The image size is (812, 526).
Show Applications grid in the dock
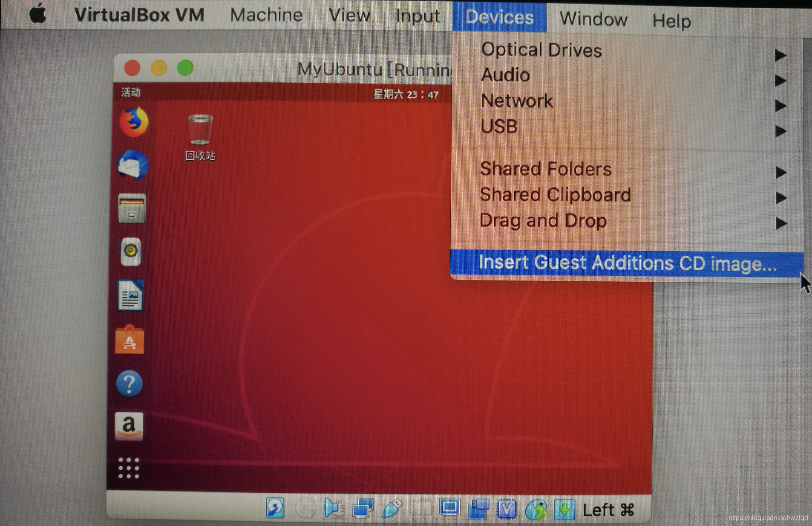click(x=129, y=468)
